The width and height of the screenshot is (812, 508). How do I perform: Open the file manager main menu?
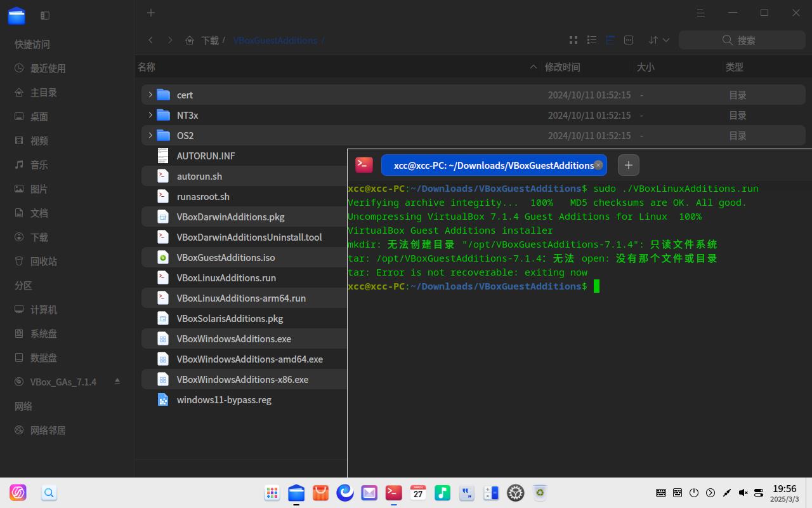pyautogui.click(x=701, y=13)
